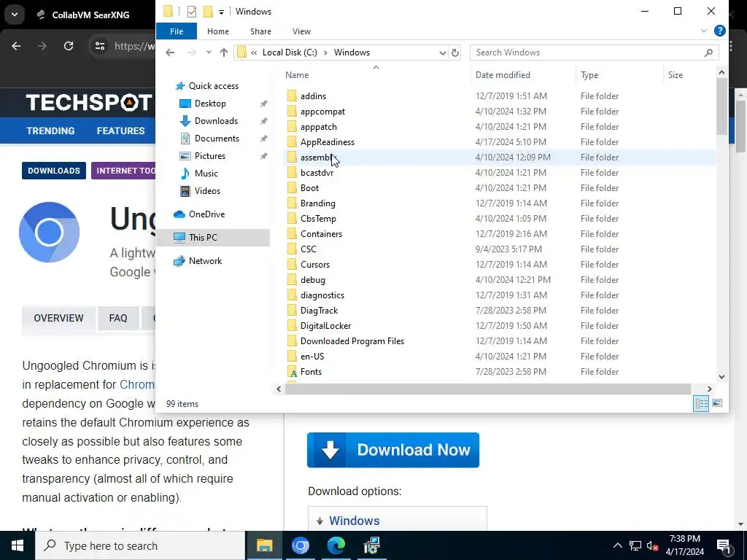Image resolution: width=747 pixels, height=560 pixels.
Task: Open the Windows download option link
Action: pyautogui.click(x=354, y=521)
